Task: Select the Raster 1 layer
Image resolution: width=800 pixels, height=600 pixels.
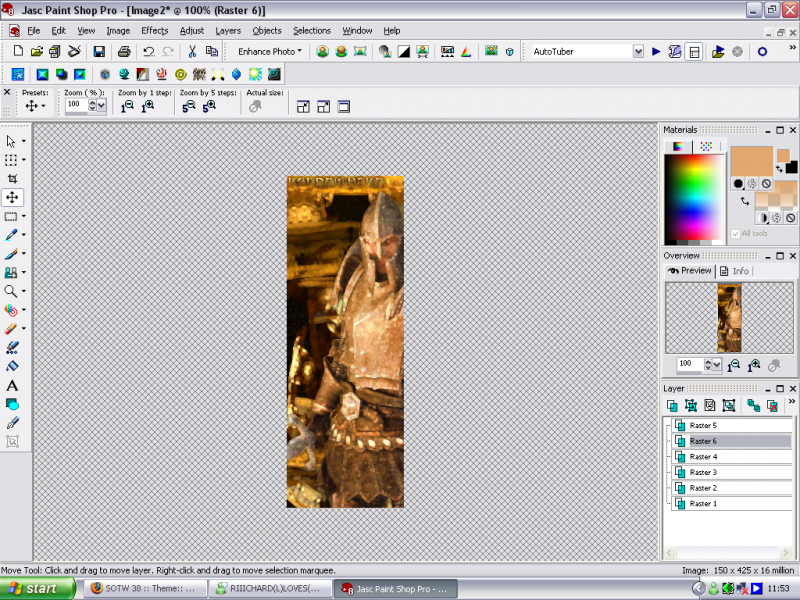Action: (732, 504)
